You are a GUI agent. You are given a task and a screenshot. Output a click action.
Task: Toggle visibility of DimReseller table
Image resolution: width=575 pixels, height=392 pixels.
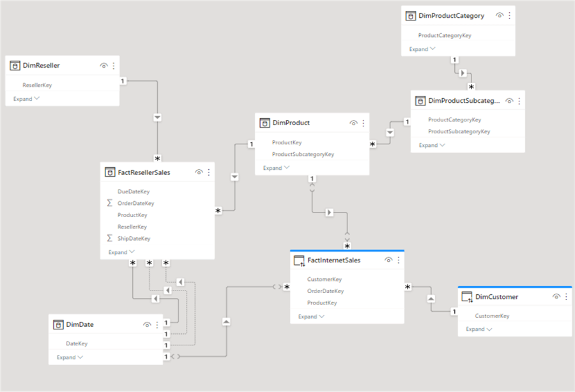103,66
